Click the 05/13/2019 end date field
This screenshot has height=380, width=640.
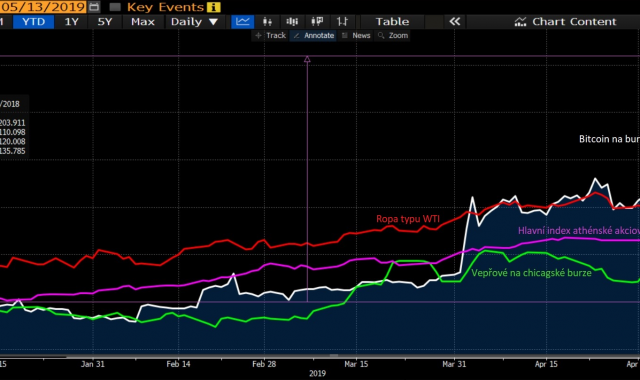point(42,7)
